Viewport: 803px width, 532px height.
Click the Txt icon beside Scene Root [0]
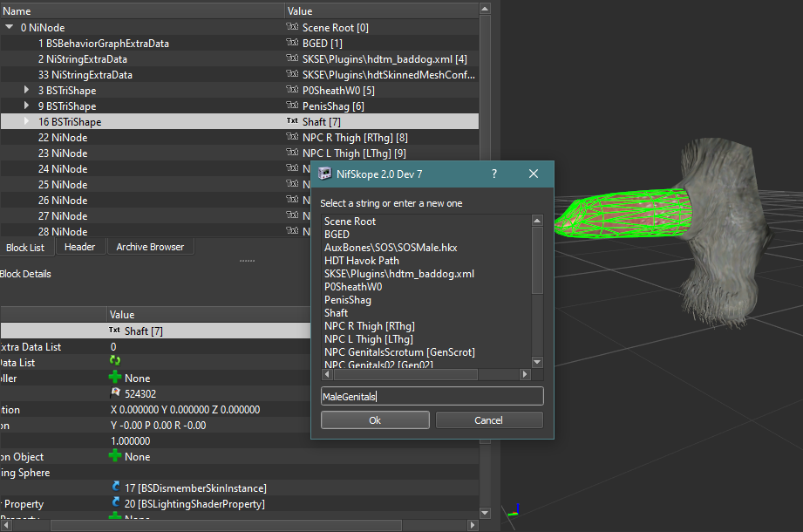point(292,27)
